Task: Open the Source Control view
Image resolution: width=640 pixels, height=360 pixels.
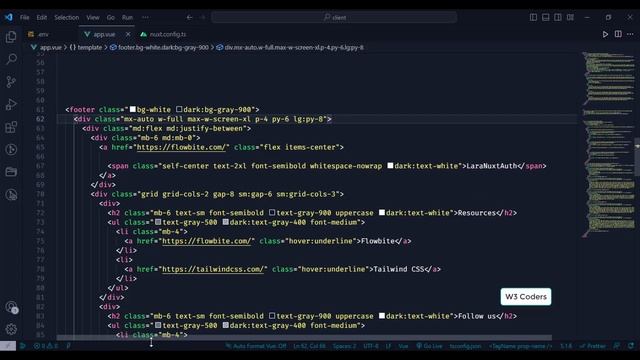Action: [11, 82]
